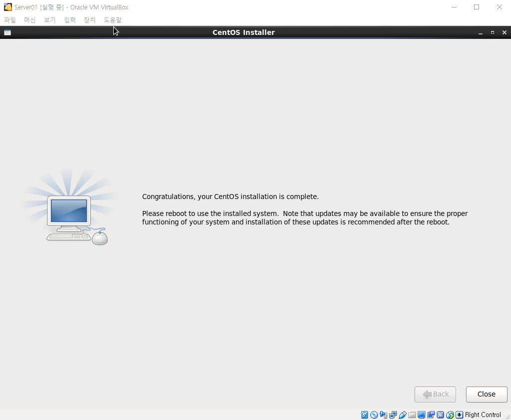This screenshot has width=511, height=420.
Task: Click the keyboard capture arrow icon
Action: (x=459, y=415)
